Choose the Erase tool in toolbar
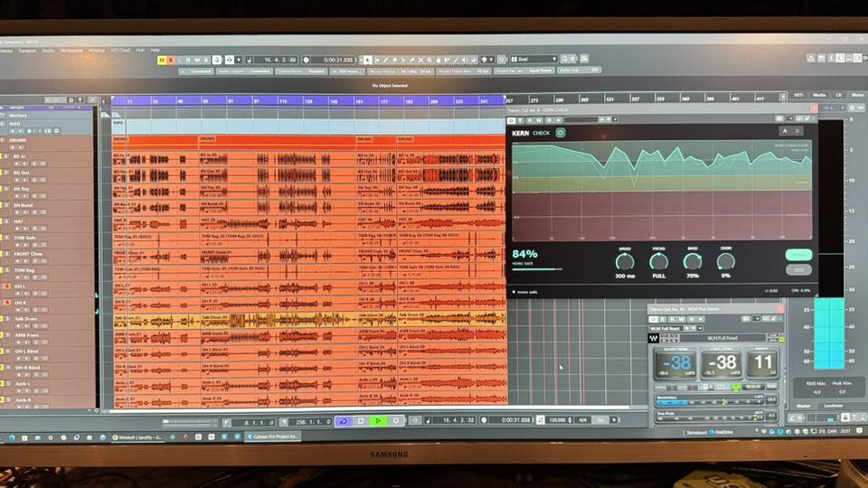This screenshot has height=488, width=868. [x=394, y=60]
